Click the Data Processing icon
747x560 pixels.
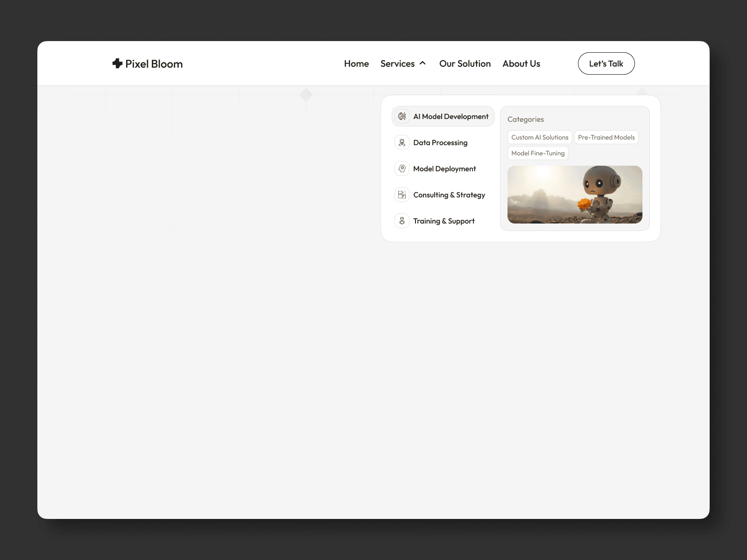[402, 142]
